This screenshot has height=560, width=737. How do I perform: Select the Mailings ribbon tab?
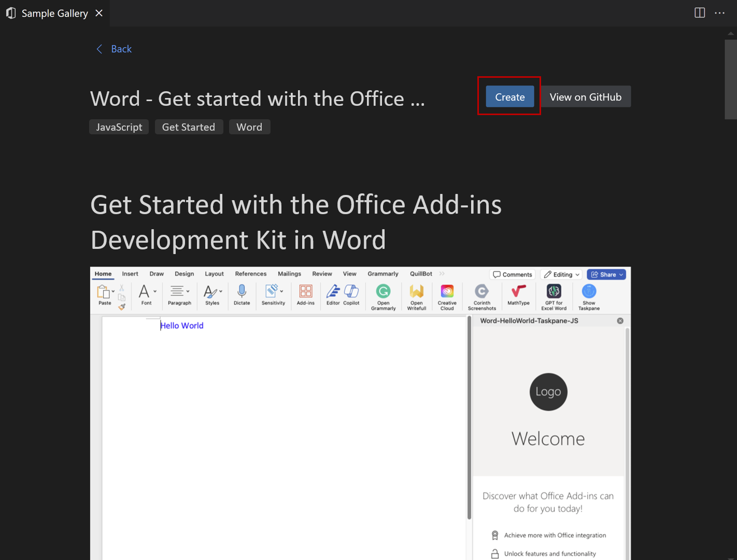click(290, 274)
